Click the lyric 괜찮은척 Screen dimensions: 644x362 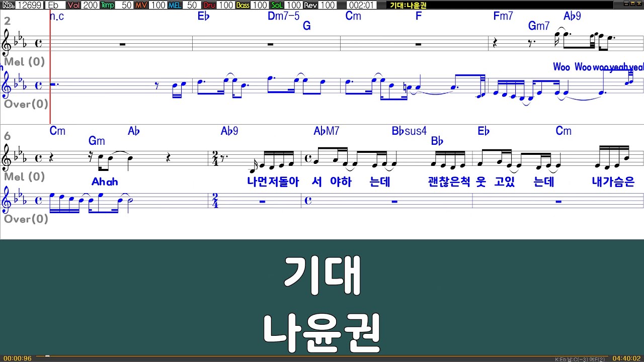(x=449, y=182)
